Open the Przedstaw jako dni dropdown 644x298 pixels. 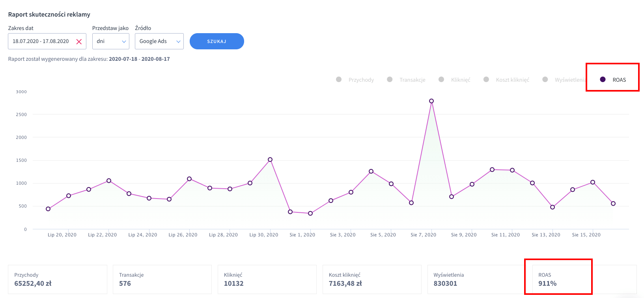111,41
